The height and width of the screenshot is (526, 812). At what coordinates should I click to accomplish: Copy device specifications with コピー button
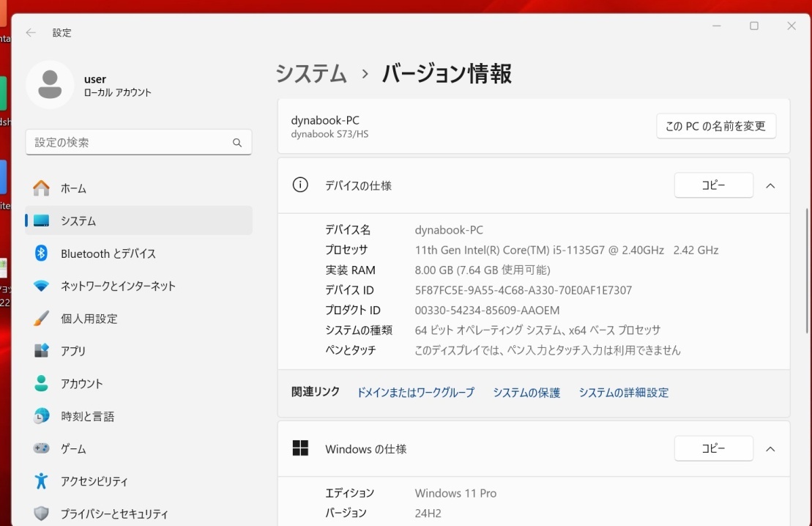[x=713, y=185]
